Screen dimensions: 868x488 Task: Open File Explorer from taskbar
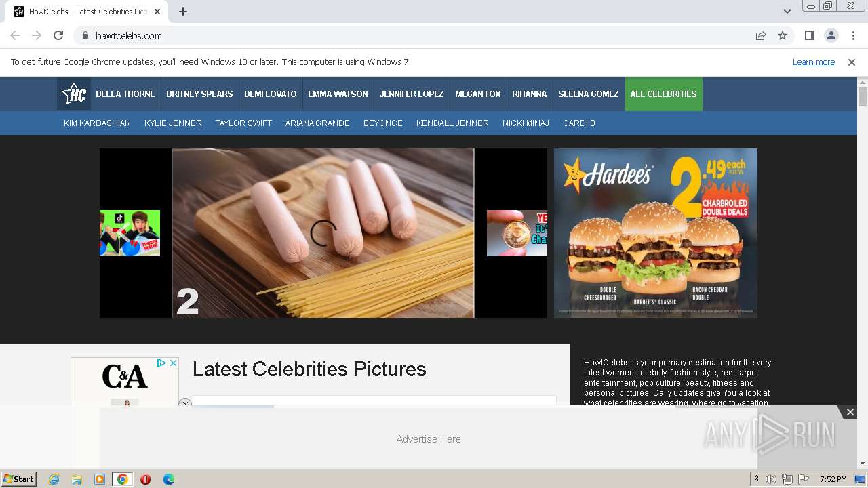tap(77, 479)
